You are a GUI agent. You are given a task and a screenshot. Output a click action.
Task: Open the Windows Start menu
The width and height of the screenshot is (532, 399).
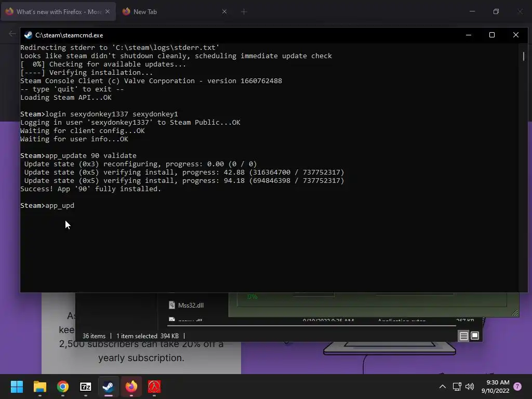click(x=17, y=387)
